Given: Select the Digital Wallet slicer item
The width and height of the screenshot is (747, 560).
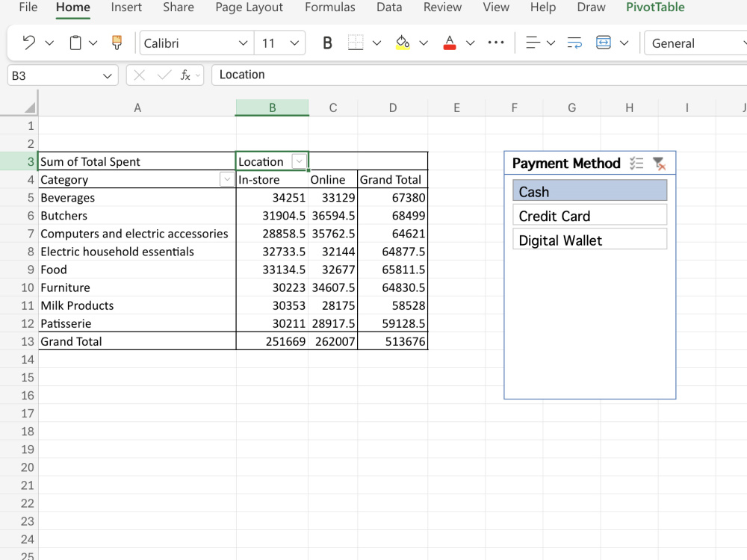Looking at the screenshot, I should [x=590, y=240].
